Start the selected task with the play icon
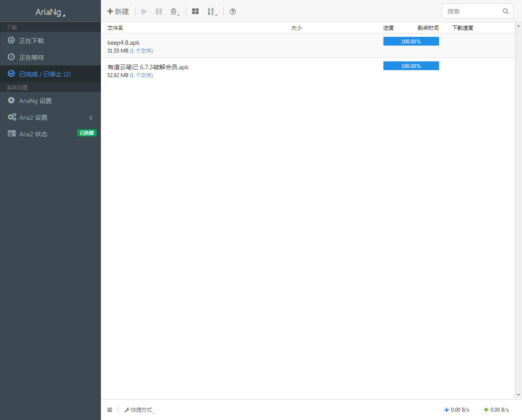522x420 pixels. [144, 11]
